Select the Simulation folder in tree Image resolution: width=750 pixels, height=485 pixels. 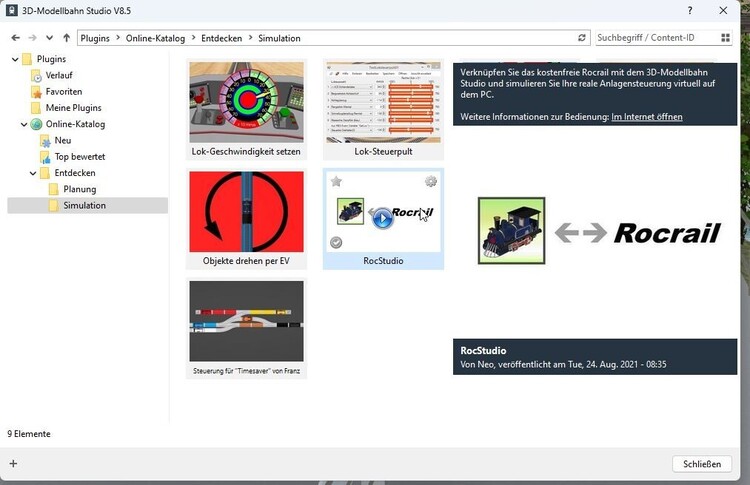click(x=88, y=205)
